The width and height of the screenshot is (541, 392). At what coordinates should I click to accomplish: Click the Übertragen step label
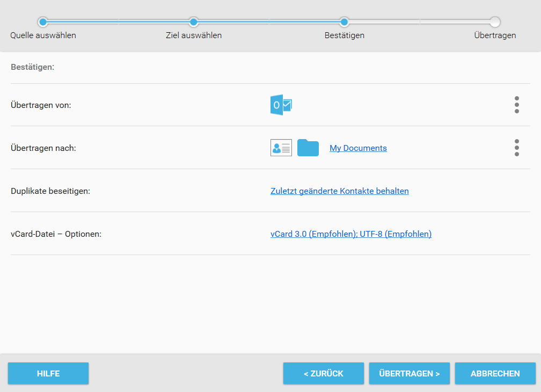tap(495, 35)
